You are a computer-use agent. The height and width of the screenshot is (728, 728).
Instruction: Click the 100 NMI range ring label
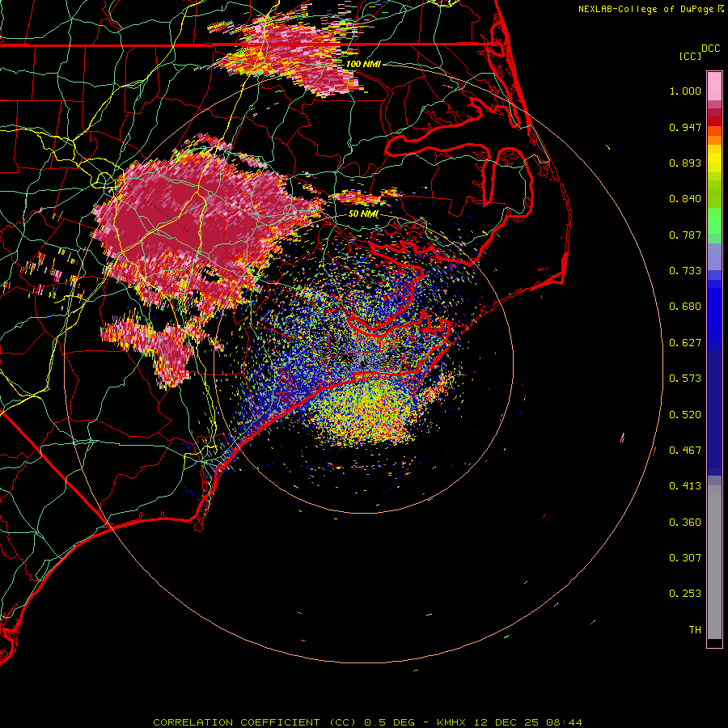pos(363,64)
